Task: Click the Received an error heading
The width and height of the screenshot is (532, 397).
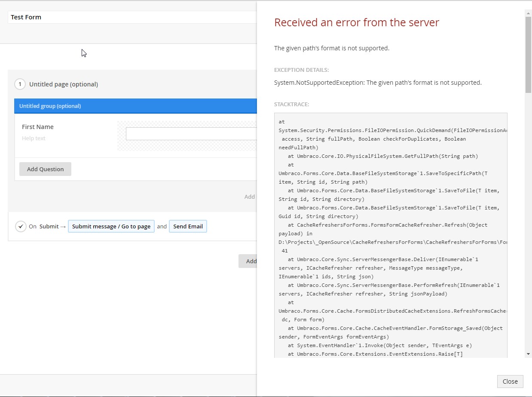Action: click(x=357, y=22)
